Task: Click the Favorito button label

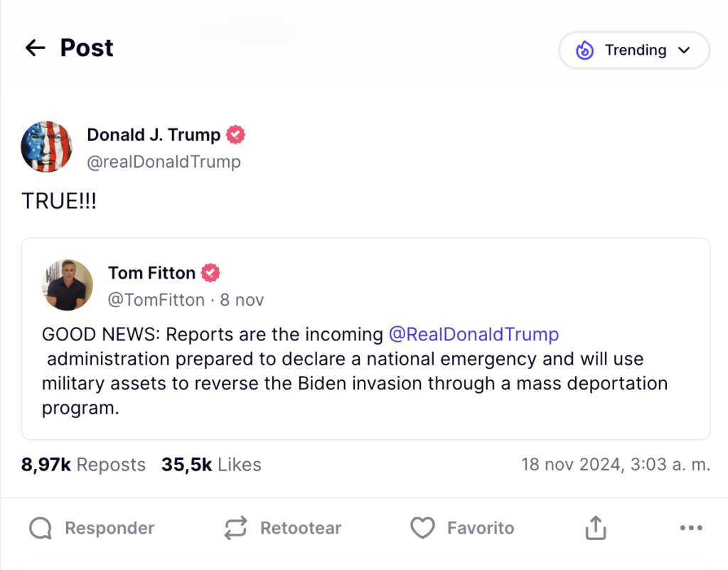Action: click(481, 528)
